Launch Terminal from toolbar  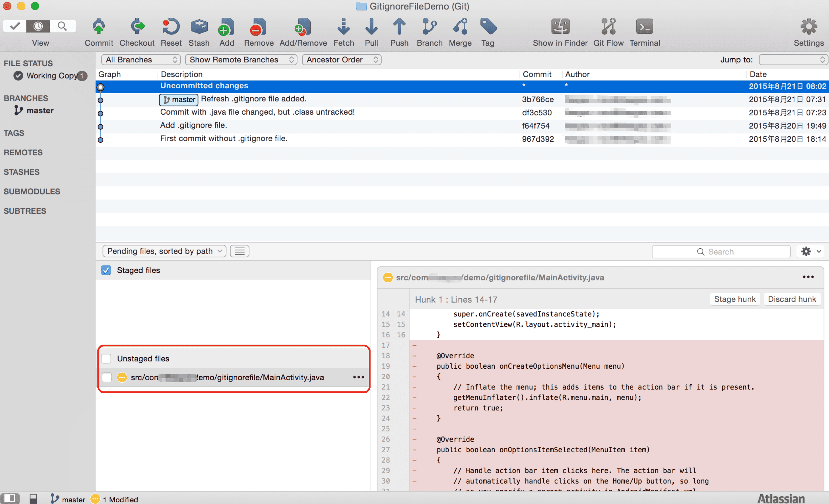point(645,27)
